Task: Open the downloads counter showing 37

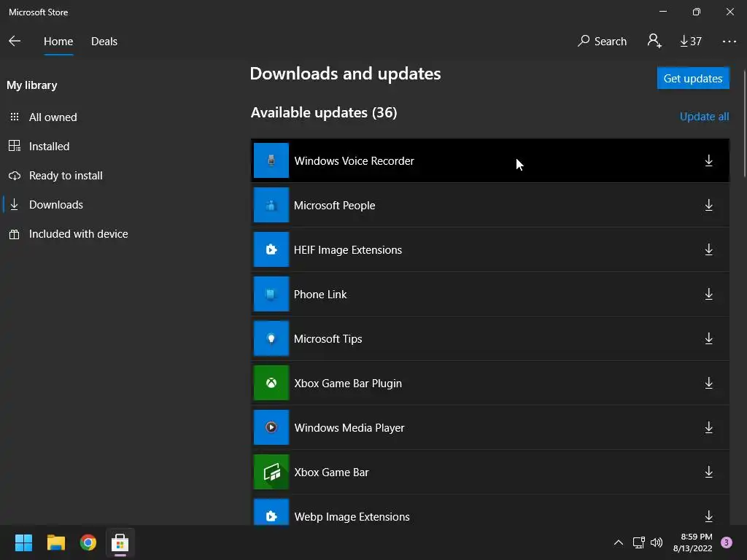Action: 691,42
